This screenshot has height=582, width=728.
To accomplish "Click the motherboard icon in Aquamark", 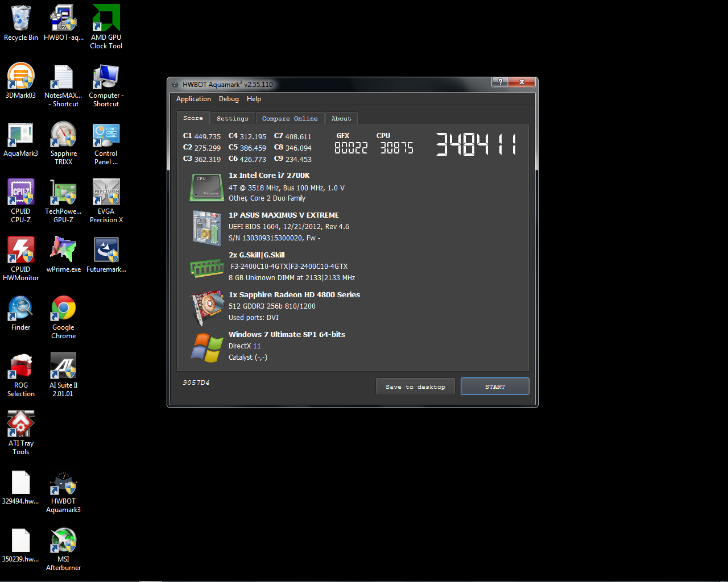I will tap(206, 228).
